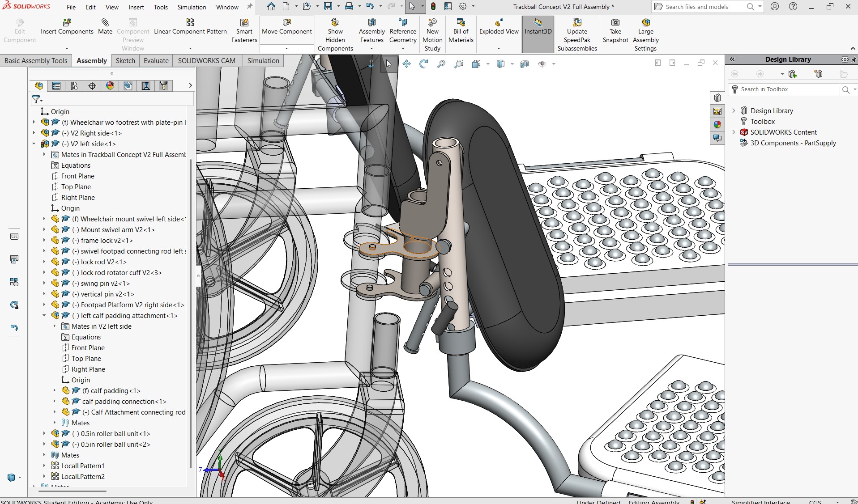
Task: Collapse the left calf padding attachment node
Action: 44,316
